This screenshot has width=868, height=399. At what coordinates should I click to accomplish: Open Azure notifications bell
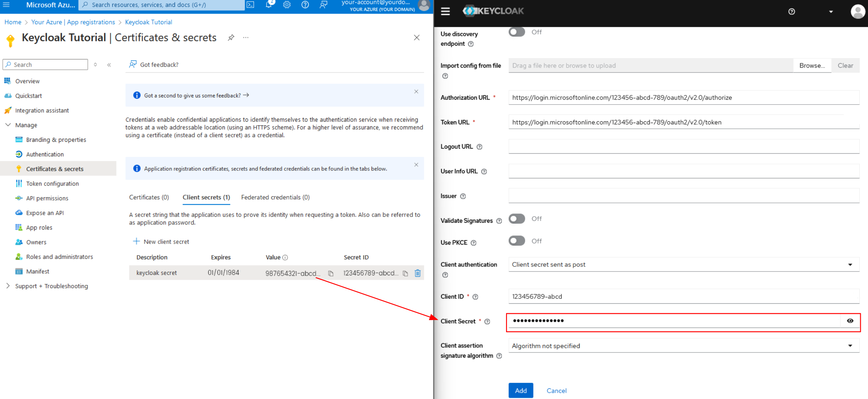click(269, 4)
